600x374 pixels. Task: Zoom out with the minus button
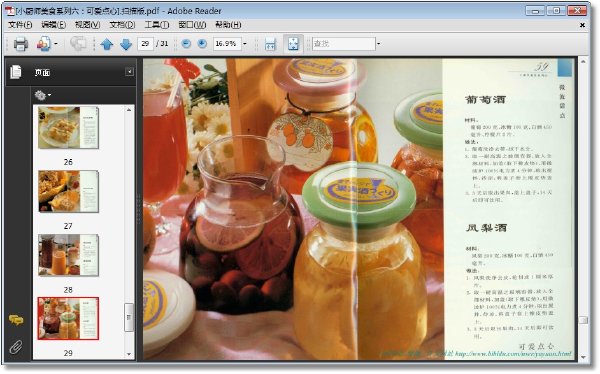(186, 44)
